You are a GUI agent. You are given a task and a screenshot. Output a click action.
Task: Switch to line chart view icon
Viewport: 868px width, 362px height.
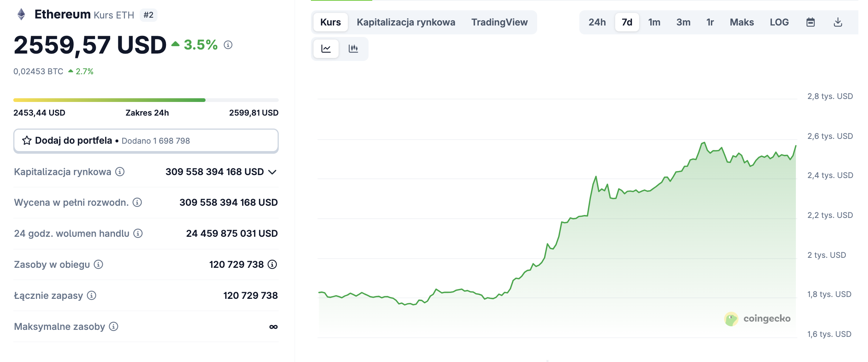click(x=326, y=49)
